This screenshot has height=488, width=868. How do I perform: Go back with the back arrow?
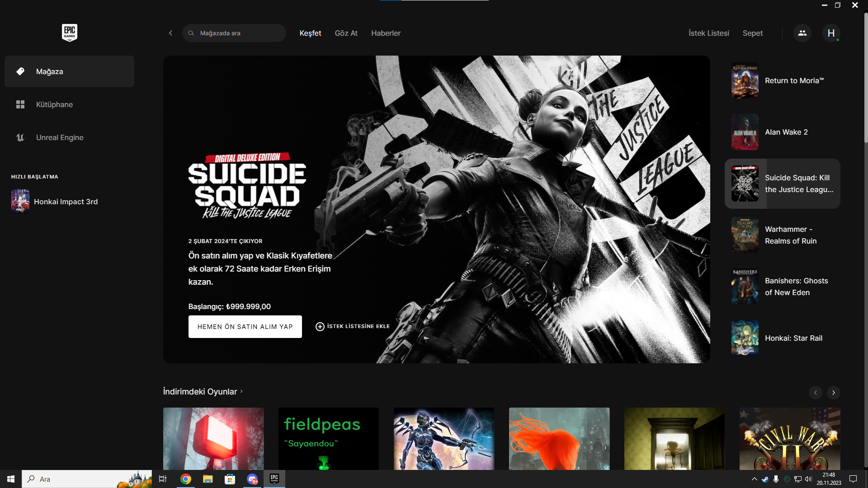tap(170, 33)
